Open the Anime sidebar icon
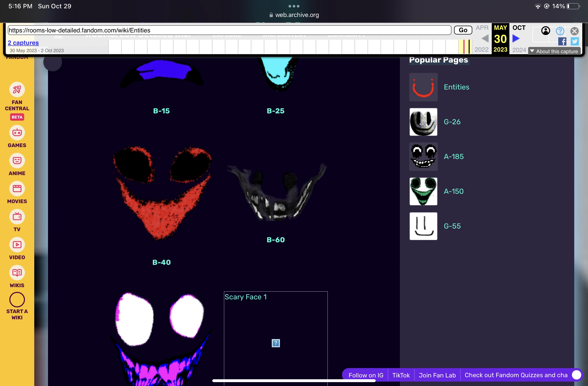Image resolution: width=588 pixels, height=386 pixels. (17, 161)
